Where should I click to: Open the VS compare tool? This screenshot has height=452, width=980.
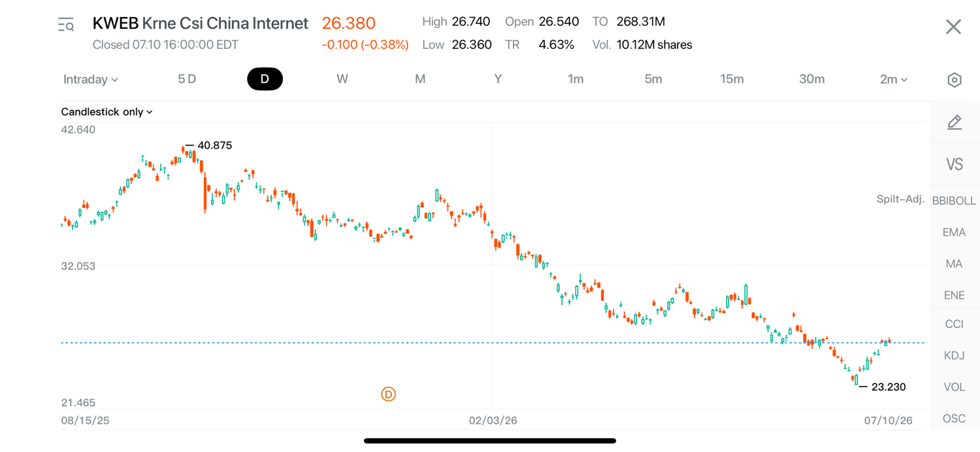point(955,164)
